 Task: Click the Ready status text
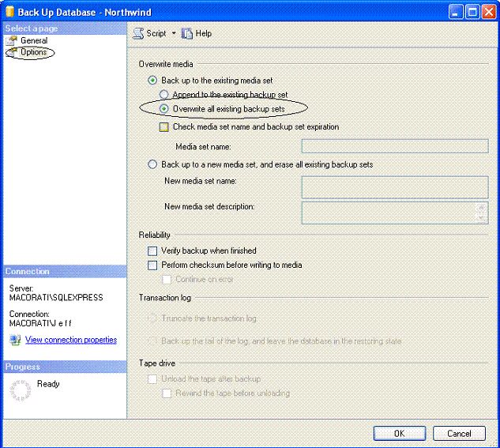[48, 383]
